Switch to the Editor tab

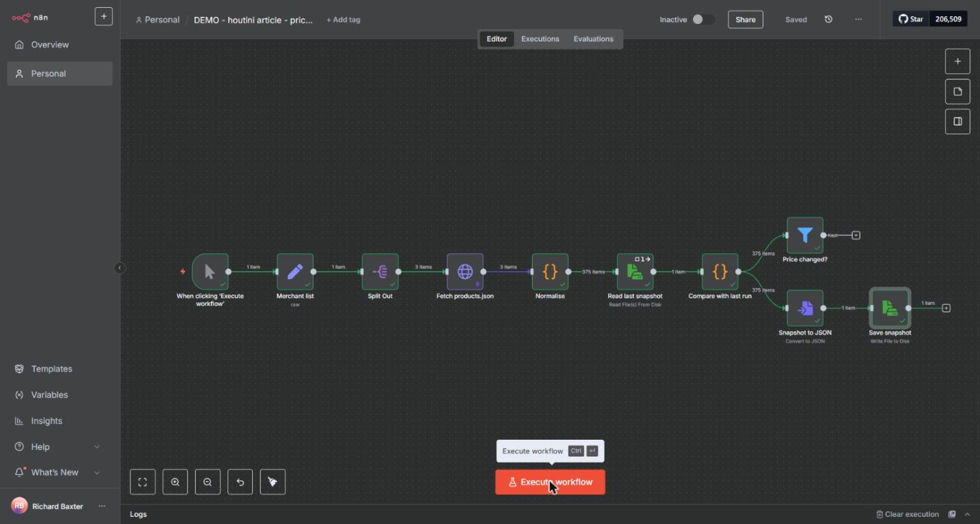pos(496,39)
